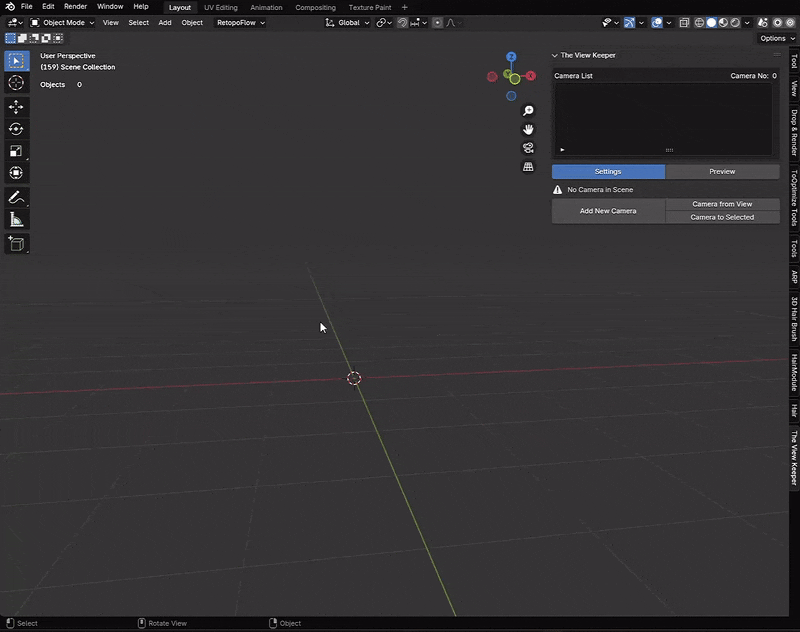Screen dimensions: 800x632
Task: Pick the combined Transform tool
Action: 16,173
